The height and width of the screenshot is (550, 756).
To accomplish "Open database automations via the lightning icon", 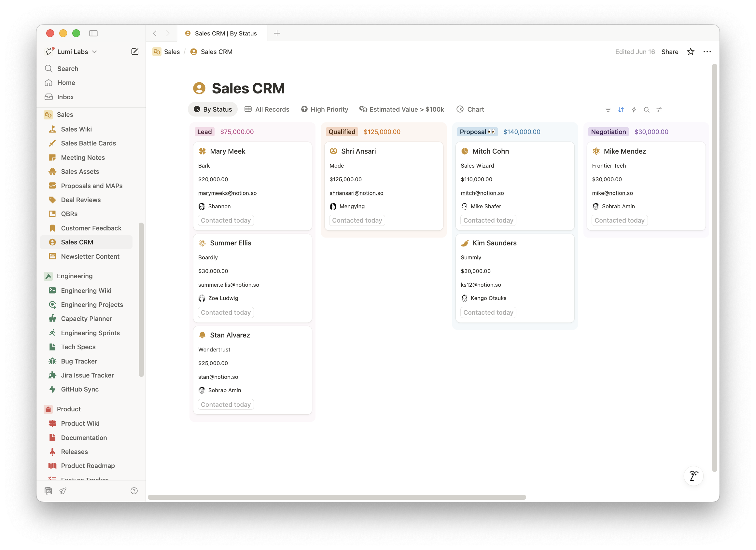I will [634, 109].
